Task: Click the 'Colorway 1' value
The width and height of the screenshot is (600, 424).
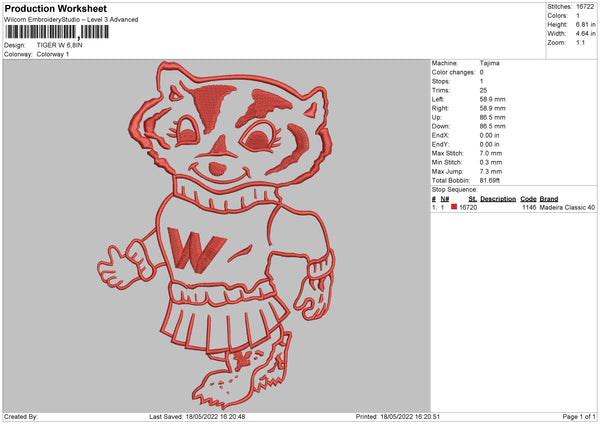Action: [53, 54]
